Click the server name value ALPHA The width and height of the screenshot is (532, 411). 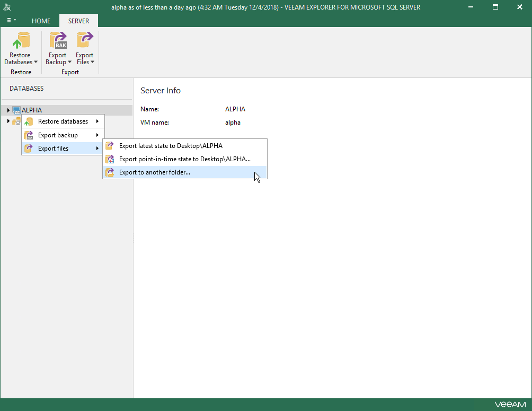click(x=235, y=109)
